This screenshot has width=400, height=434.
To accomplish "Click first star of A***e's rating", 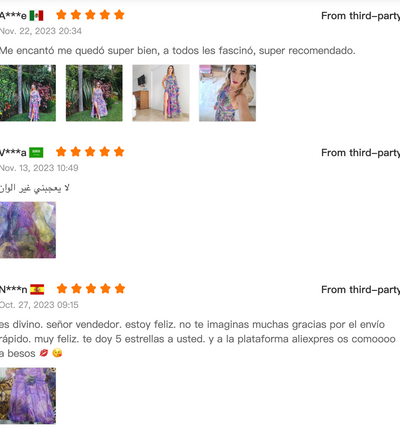I will [61, 15].
